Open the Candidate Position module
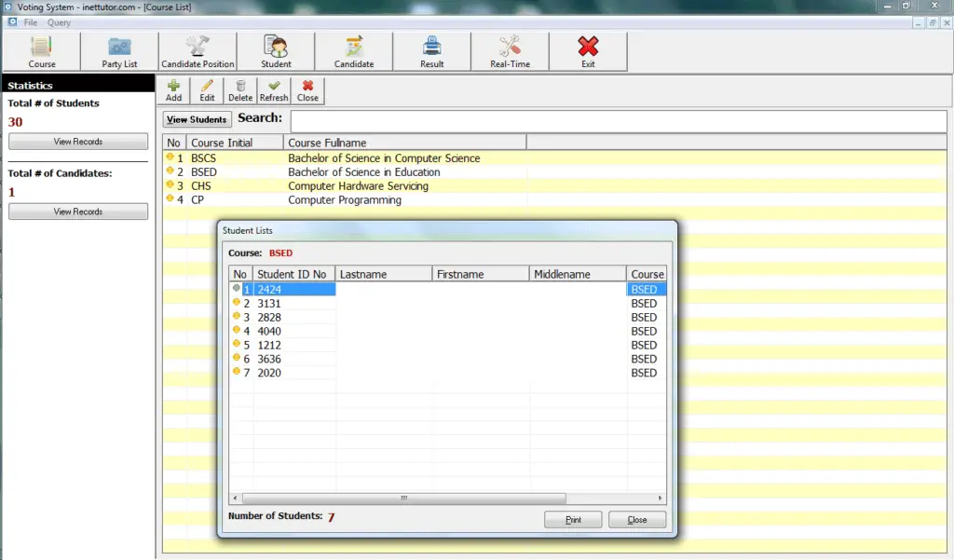 point(198,51)
